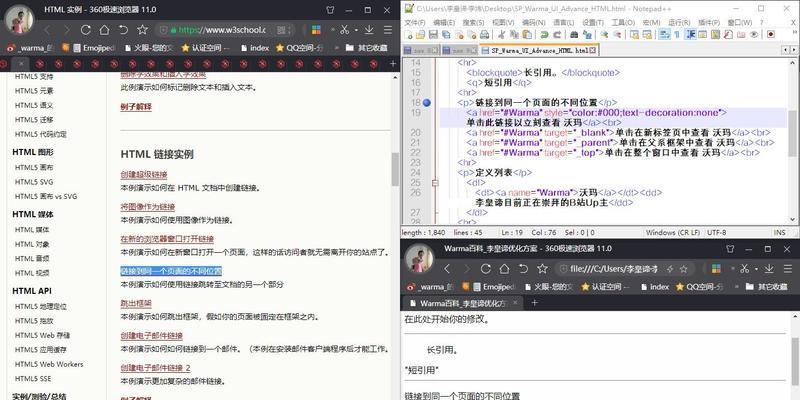Toggle macro recording red button in Notepad++
Screen dimensions: 800x400
tap(770, 35)
